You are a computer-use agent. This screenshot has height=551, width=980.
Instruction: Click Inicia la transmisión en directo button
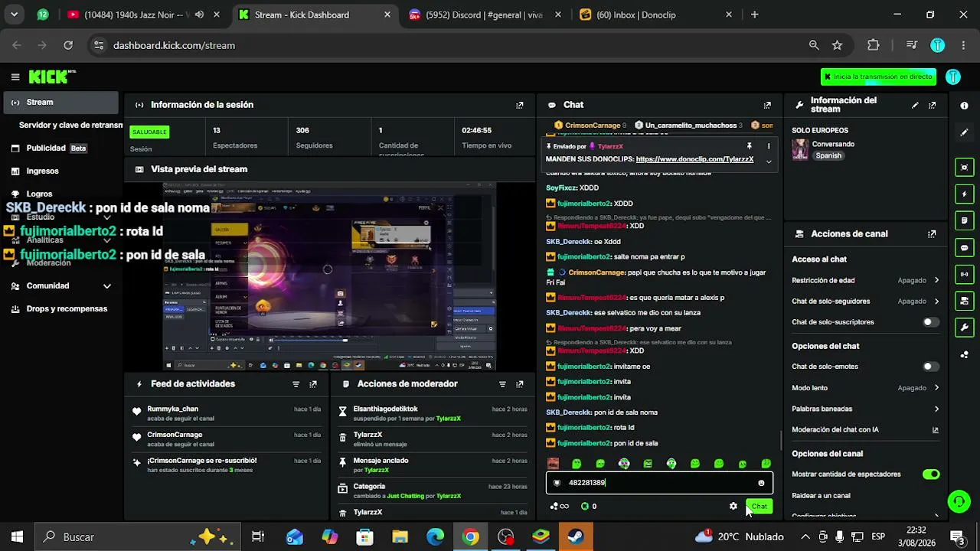(878, 77)
